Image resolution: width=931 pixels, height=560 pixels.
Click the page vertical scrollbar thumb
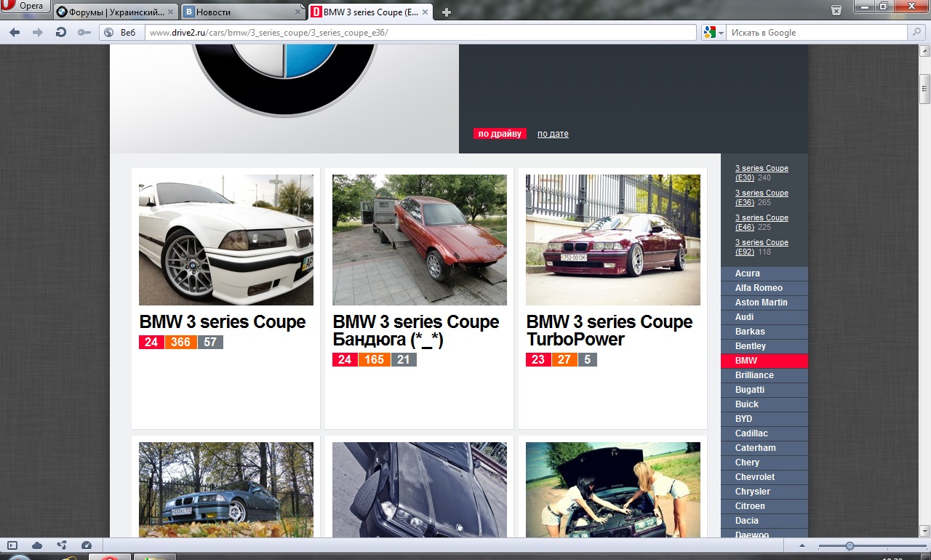tap(924, 91)
